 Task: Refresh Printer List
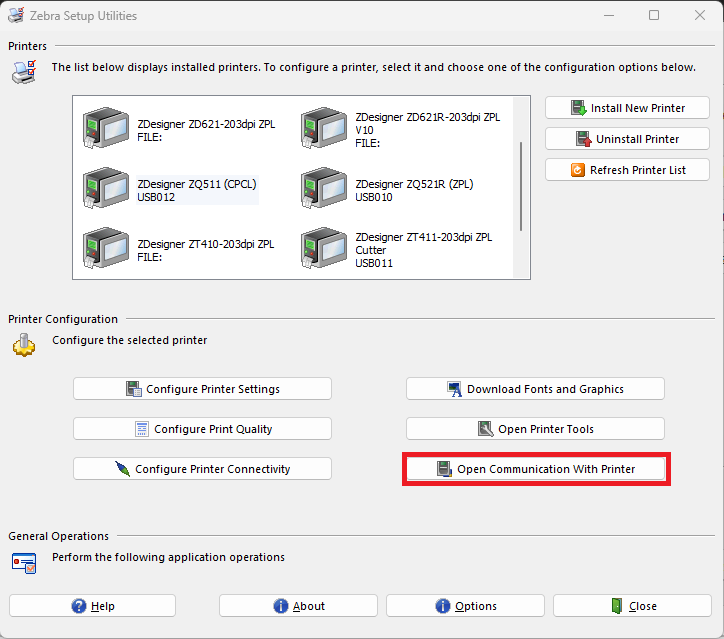tap(627, 170)
